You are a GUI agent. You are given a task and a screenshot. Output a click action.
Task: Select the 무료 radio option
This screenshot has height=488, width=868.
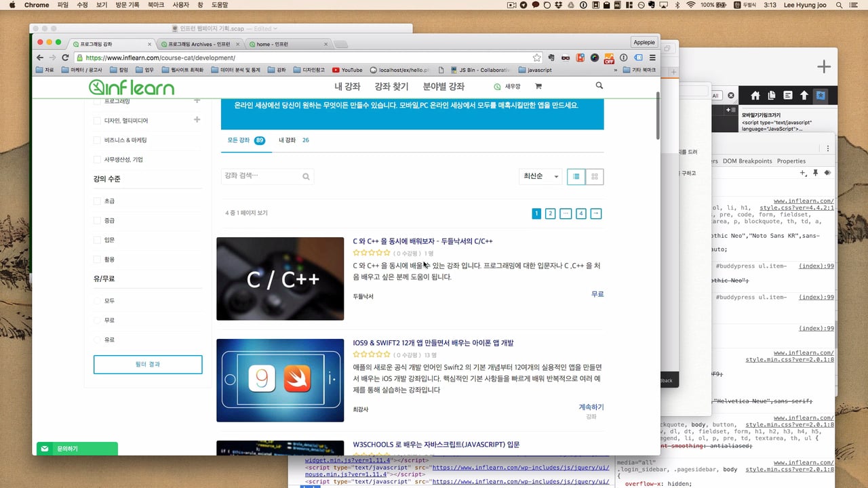[98, 320]
